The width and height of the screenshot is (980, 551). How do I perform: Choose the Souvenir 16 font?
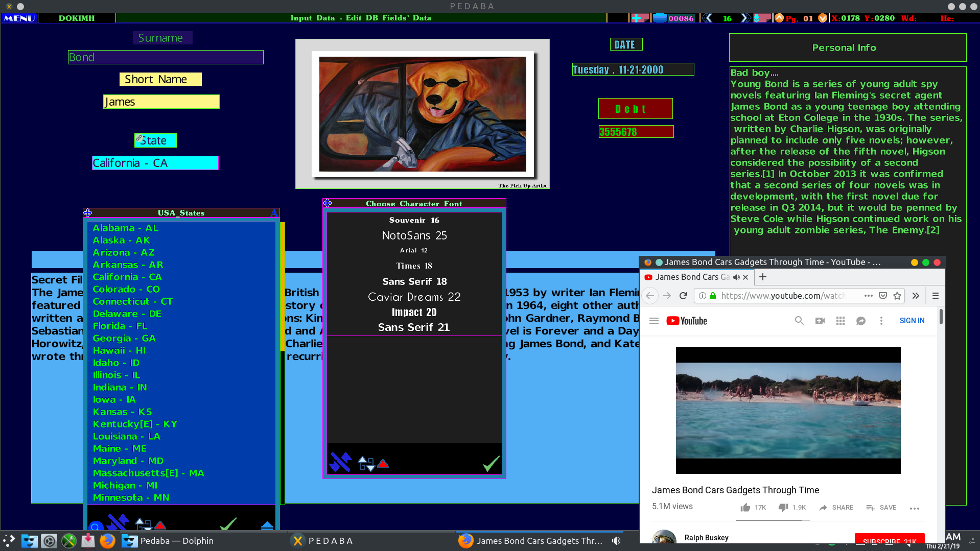414,220
